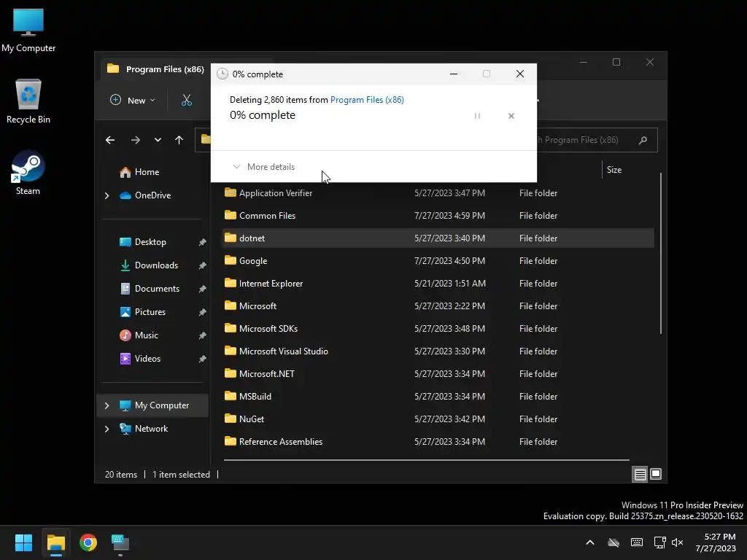The height and width of the screenshot is (560, 747).
Task: Click the Program Files (x86) link
Action: (367, 99)
